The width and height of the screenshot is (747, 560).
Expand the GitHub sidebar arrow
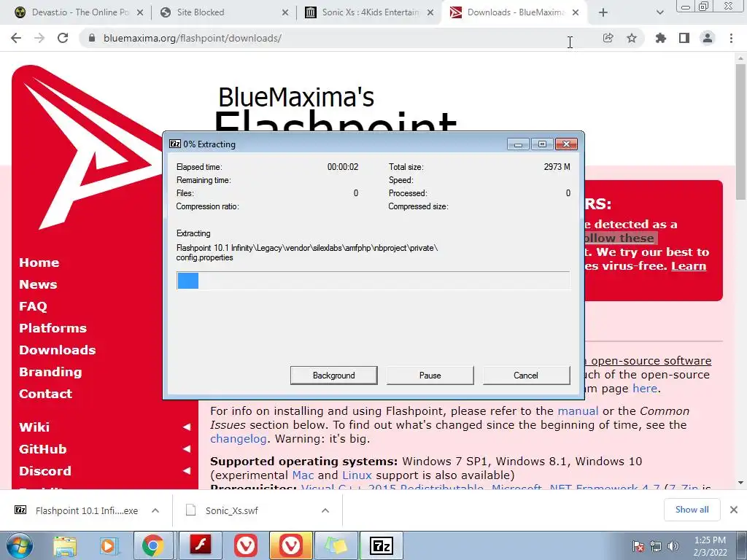click(187, 449)
